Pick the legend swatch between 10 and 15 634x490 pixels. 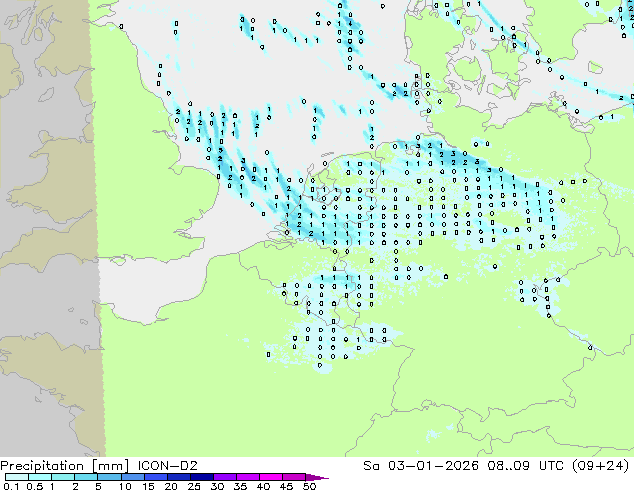click(x=132, y=477)
